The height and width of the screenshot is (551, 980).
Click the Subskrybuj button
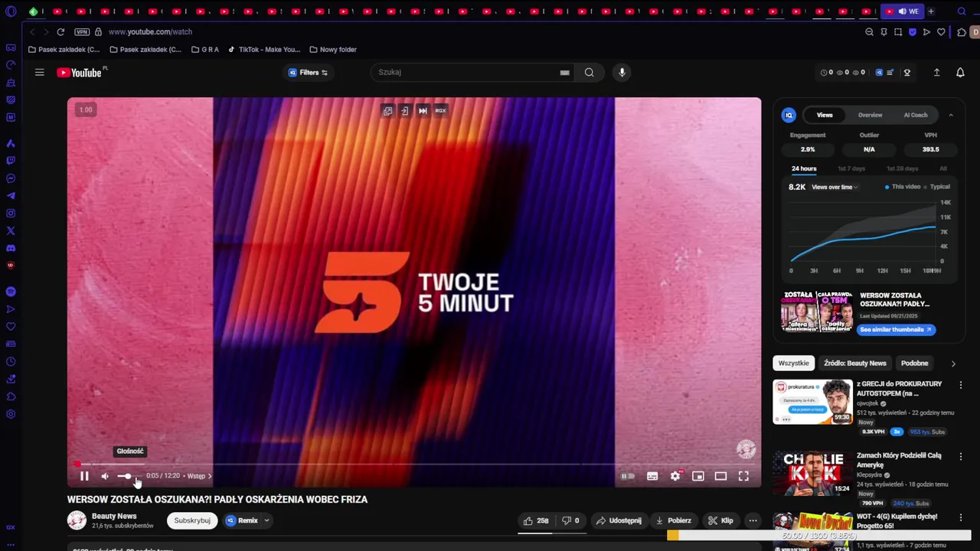pyautogui.click(x=192, y=520)
